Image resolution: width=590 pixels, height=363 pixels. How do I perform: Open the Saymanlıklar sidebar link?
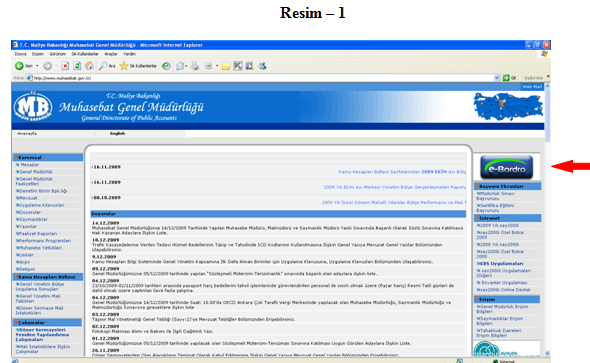[x=32, y=219]
